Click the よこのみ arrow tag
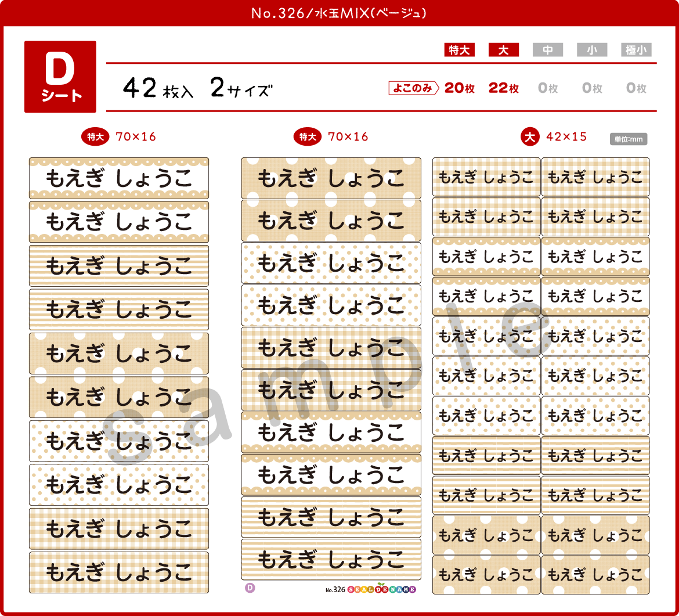The width and height of the screenshot is (679, 616). (x=414, y=88)
